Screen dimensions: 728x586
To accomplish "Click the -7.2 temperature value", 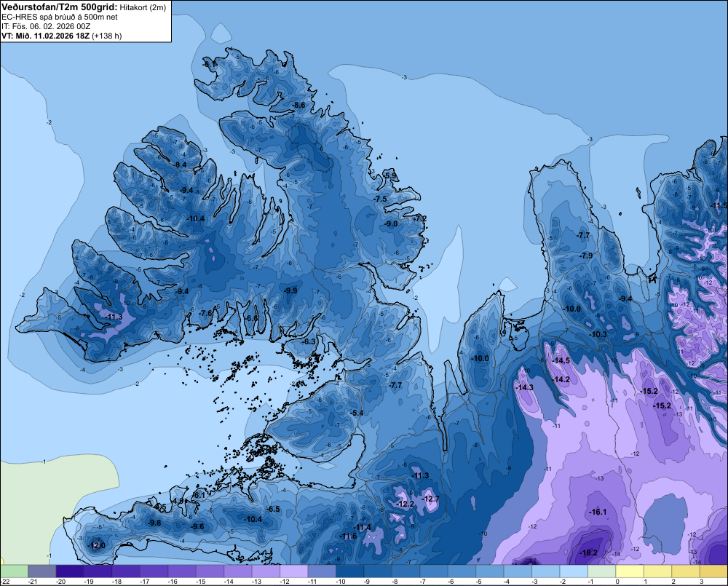I will point(420,218).
